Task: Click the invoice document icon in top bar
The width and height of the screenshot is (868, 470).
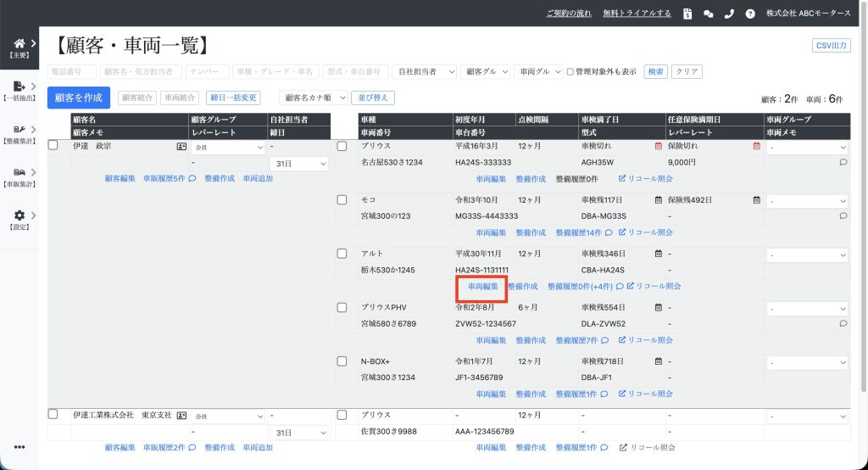Action: pyautogui.click(x=687, y=14)
